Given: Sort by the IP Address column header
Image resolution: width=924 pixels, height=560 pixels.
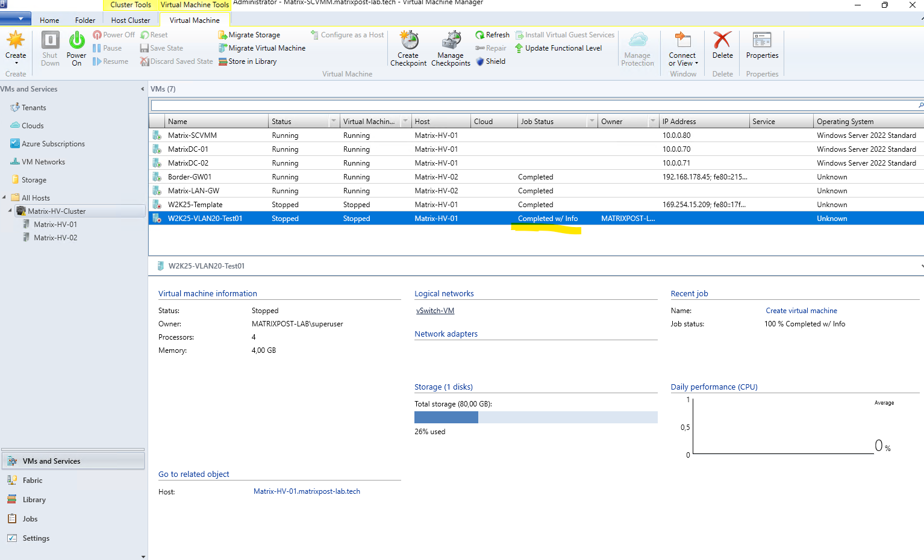Looking at the screenshot, I should pos(704,122).
